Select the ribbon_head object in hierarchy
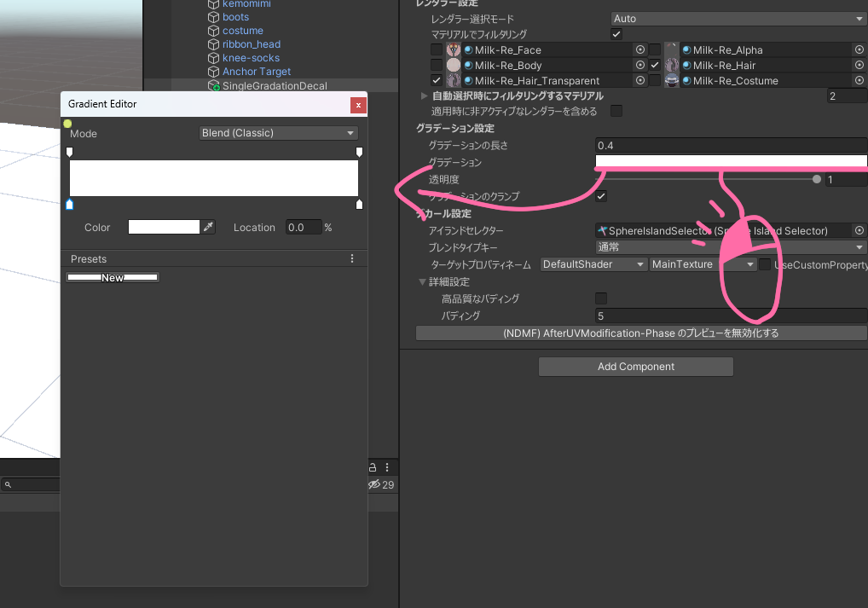Viewport: 868px width, 608px height. click(251, 44)
